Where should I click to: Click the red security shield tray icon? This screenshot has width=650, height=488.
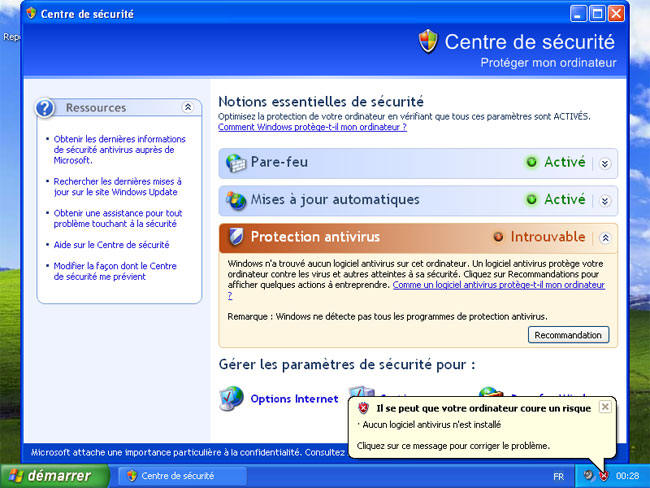point(604,475)
